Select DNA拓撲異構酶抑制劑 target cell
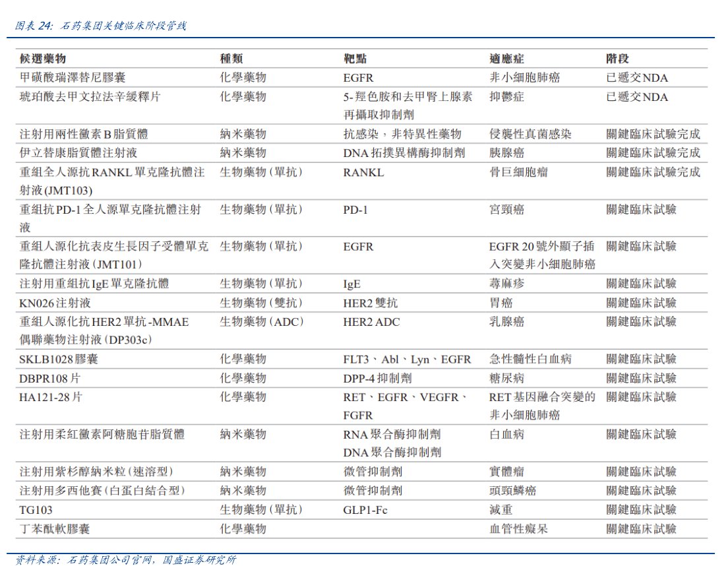Screen dimensions: 728x566 pyautogui.click(x=404, y=153)
